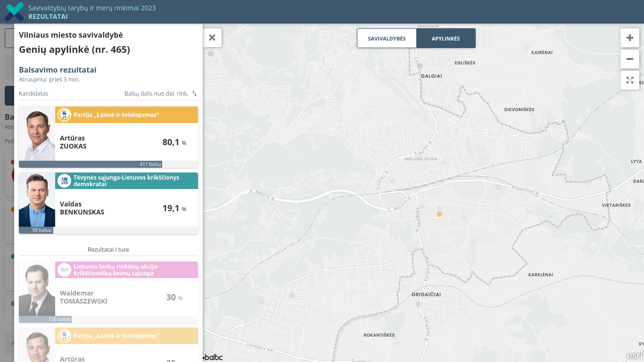644x362 pixels.
Task: Switch to Savivaldybės map view
Action: (387, 39)
